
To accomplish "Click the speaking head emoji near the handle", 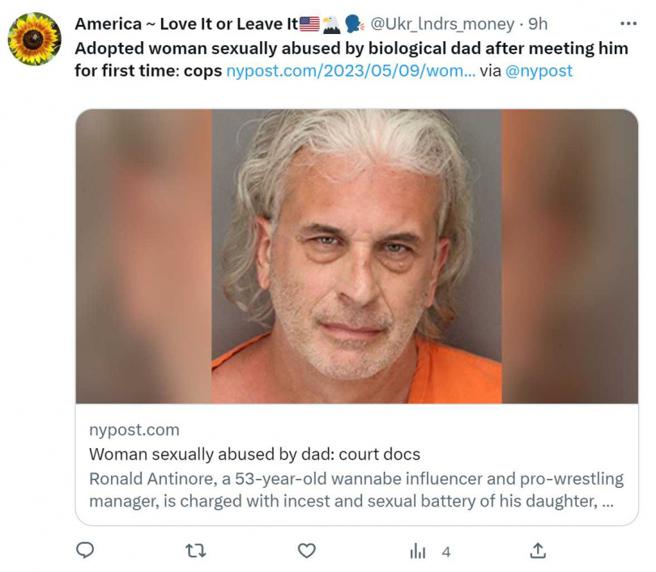I will (353, 24).
